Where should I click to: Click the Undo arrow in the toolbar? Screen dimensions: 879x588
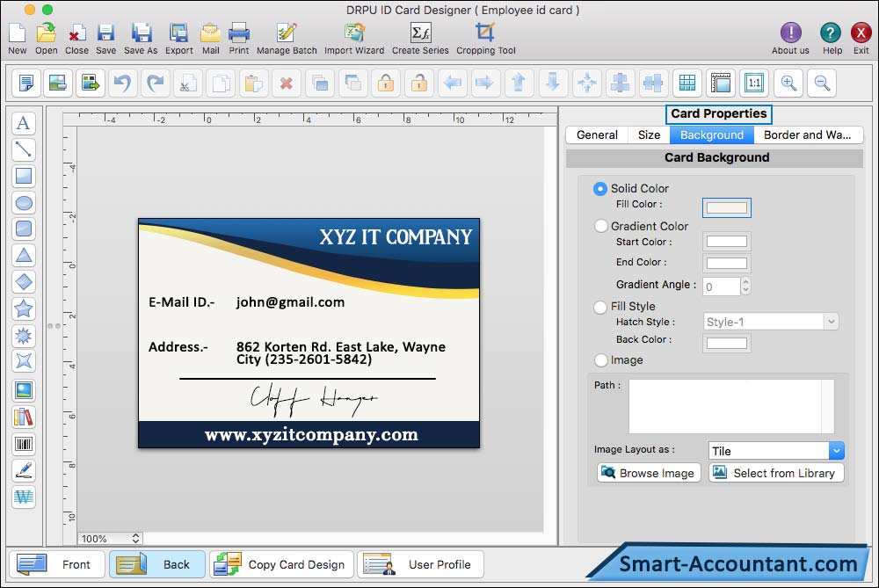[x=122, y=83]
